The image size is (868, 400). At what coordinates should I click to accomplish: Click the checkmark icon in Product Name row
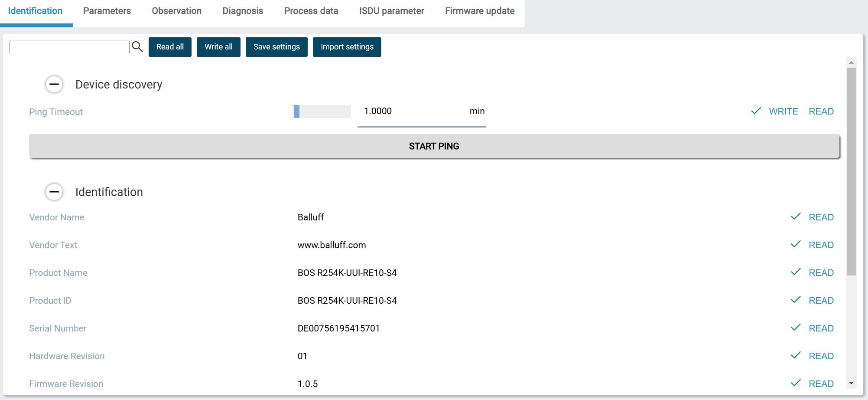point(796,272)
